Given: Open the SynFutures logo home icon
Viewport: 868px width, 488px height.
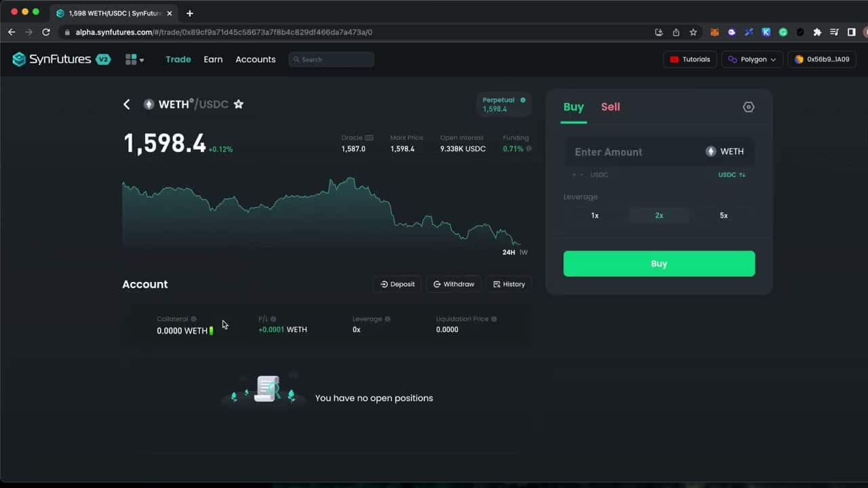Looking at the screenshot, I should point(18,59).
